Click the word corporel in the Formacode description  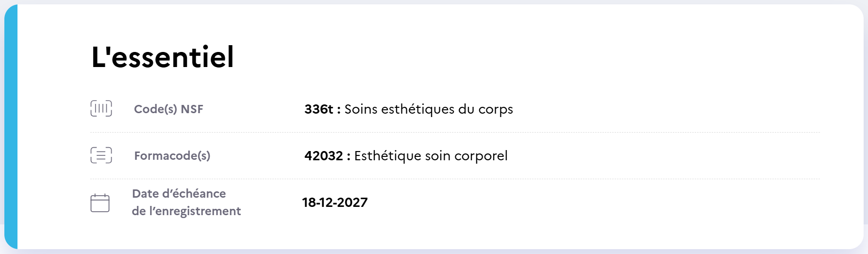(481, 156)
